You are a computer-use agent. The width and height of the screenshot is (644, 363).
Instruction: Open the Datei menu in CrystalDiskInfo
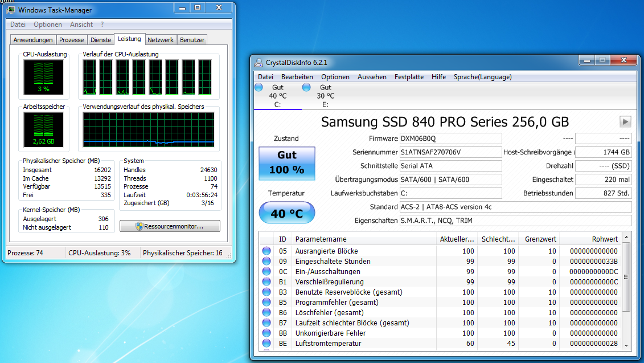point(266,77)
